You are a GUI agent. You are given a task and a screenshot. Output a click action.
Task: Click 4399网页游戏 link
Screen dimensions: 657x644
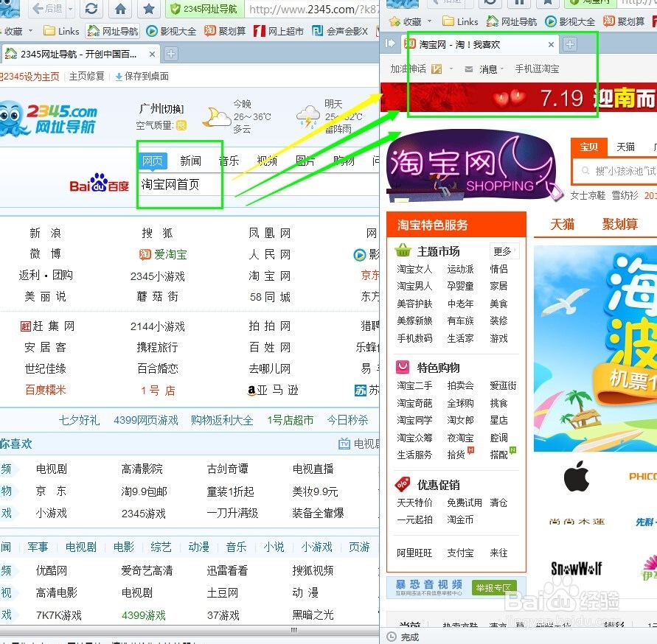click(146, 420)
